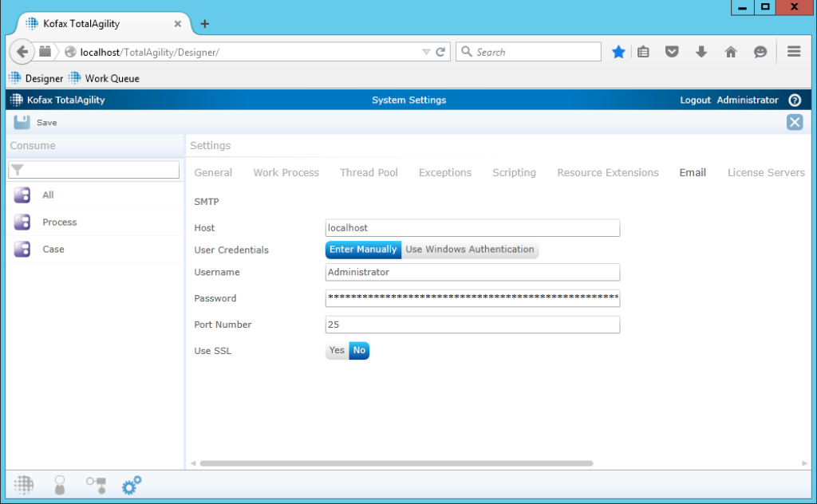Click the help question mark icon

pos(795,100)
